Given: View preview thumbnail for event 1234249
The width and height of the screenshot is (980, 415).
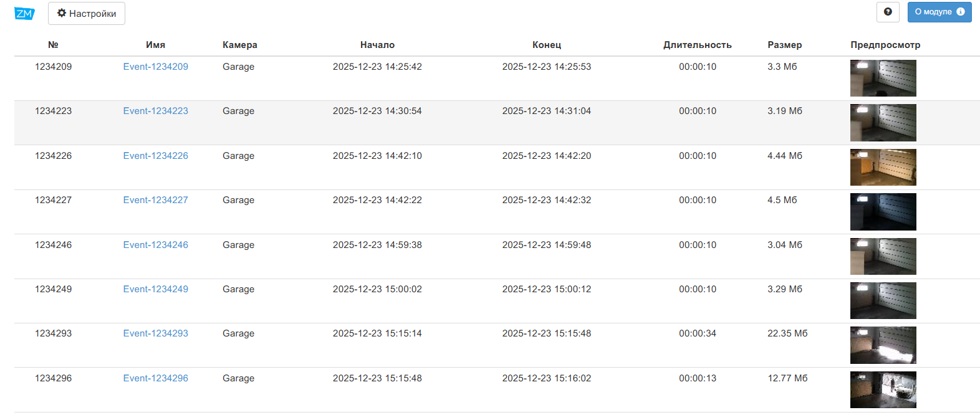Looking at the screenshot, I should point(883,300).
